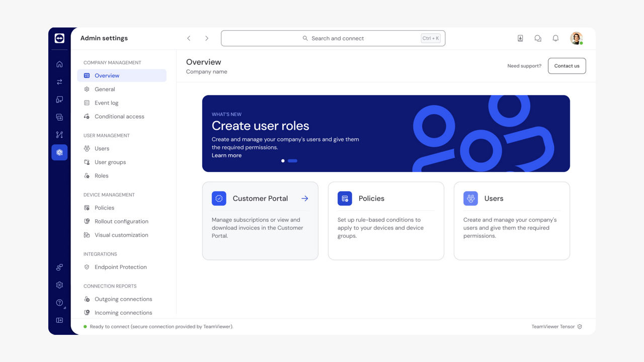Click the green connection status dot
This screenshot has width=644, height=362.
[85, 327]
